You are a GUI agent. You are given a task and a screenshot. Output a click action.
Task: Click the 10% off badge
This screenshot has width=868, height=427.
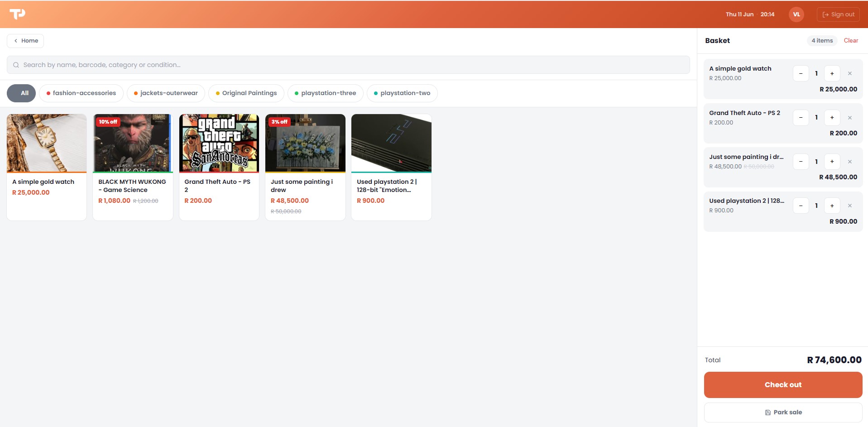(x=108, y=122)
